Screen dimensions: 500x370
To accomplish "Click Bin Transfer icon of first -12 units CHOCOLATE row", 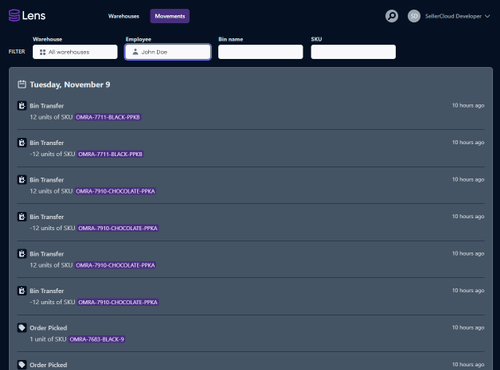I will coord(22,217).
